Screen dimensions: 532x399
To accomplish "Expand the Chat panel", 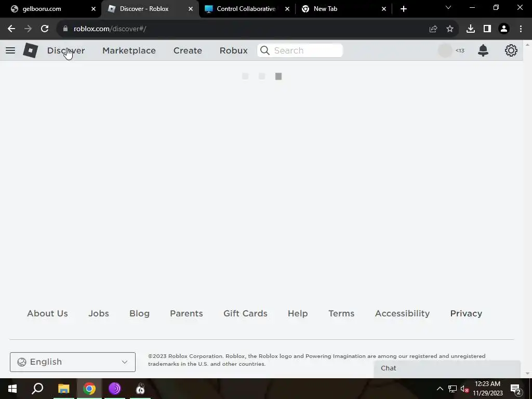I will [x=447, y=369].
